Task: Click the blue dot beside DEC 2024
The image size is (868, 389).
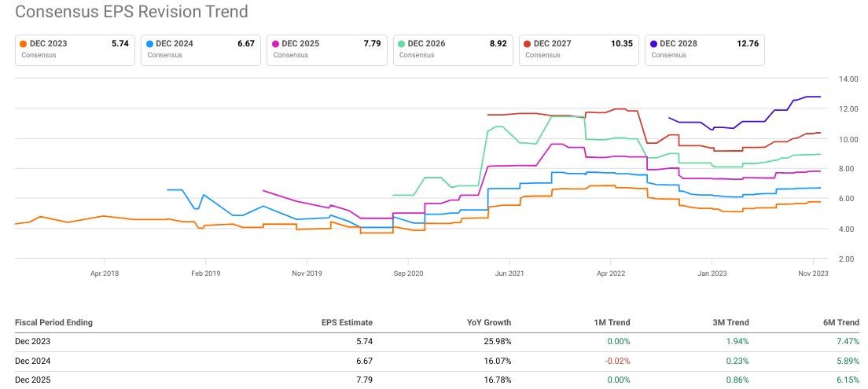Action: click(x=149, y=44)
